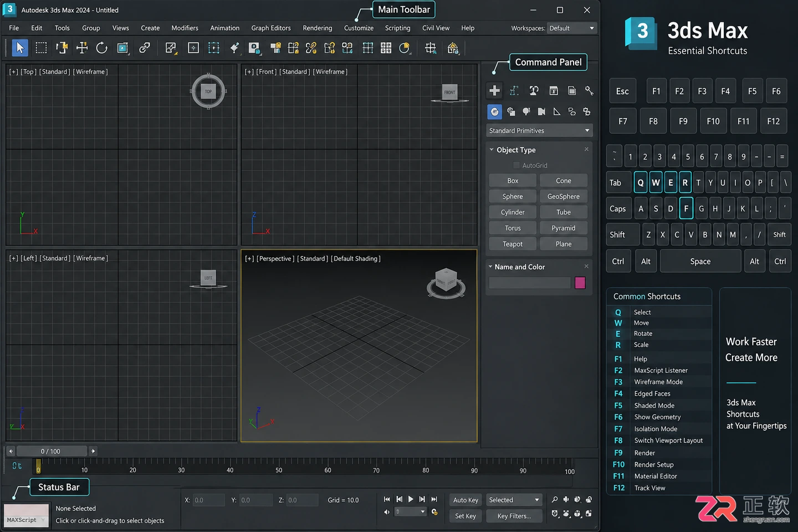Screen dimensions: 798x532
Task: Open the Animation menu
Action: click(x=225, y=28)
